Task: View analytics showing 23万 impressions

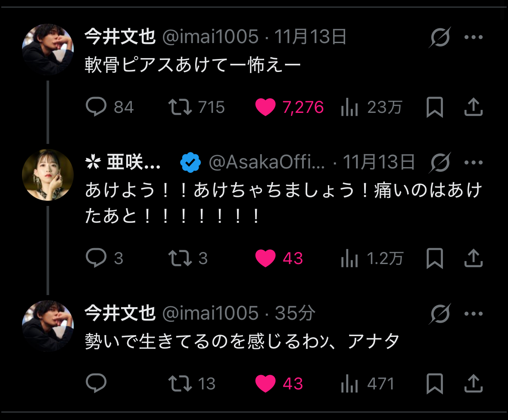Action: point(350,107)
